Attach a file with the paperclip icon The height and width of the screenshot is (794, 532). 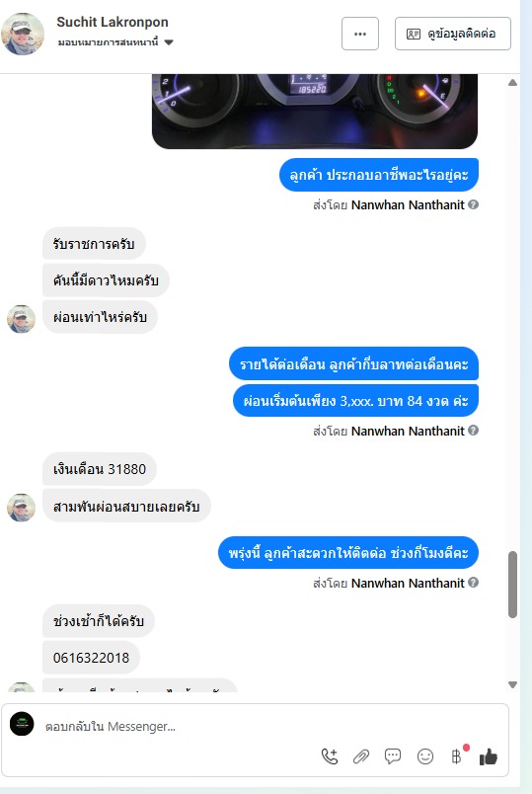(361, 756)
